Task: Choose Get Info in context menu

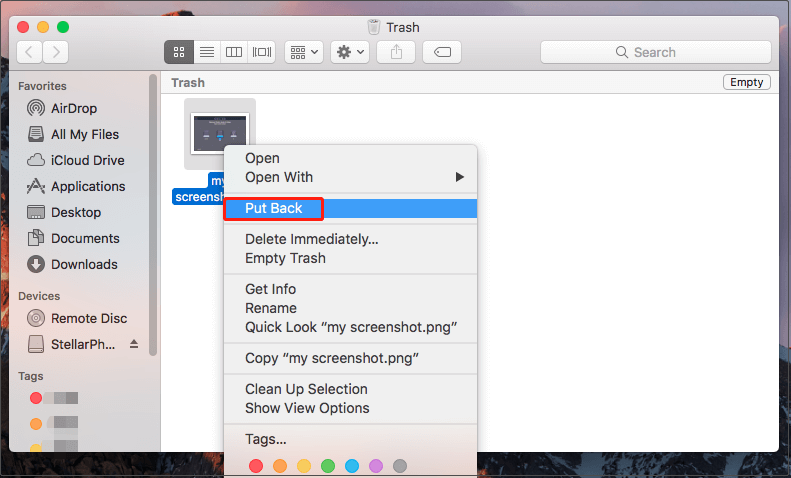Action: [350, 289]
